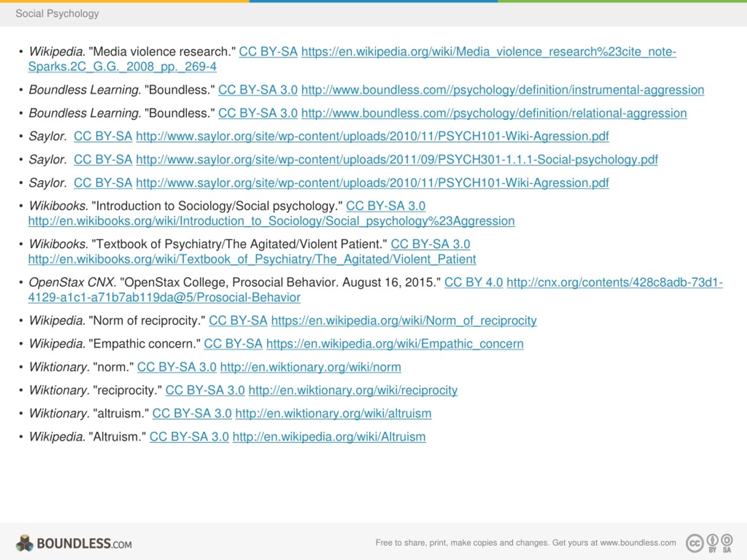The width and height of the screenshot is (747, 560).
Task: Click the Boundless cube logo icon
Action: [25, 543]
